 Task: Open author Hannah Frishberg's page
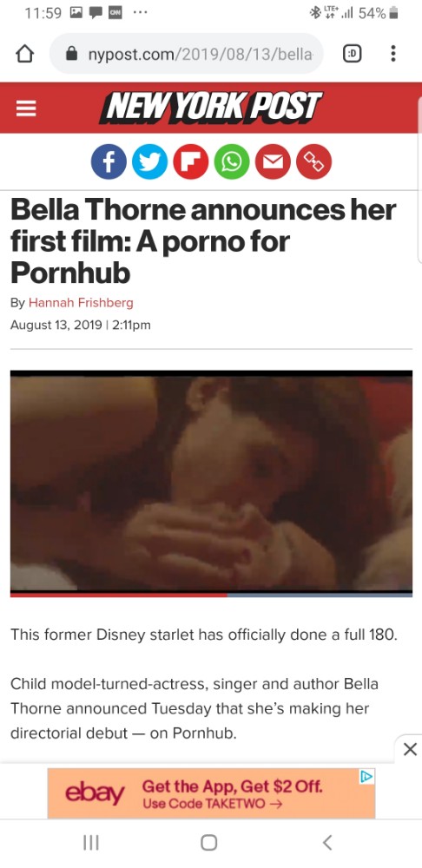pyautogui.click(x=81, y=303)
